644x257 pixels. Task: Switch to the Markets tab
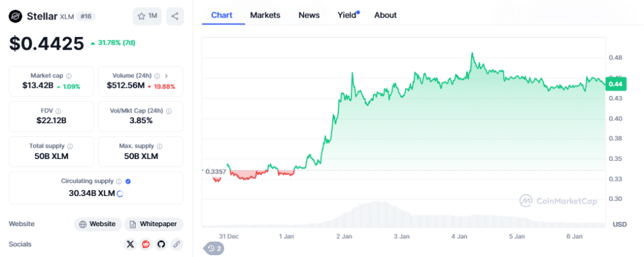click(265, 15)
